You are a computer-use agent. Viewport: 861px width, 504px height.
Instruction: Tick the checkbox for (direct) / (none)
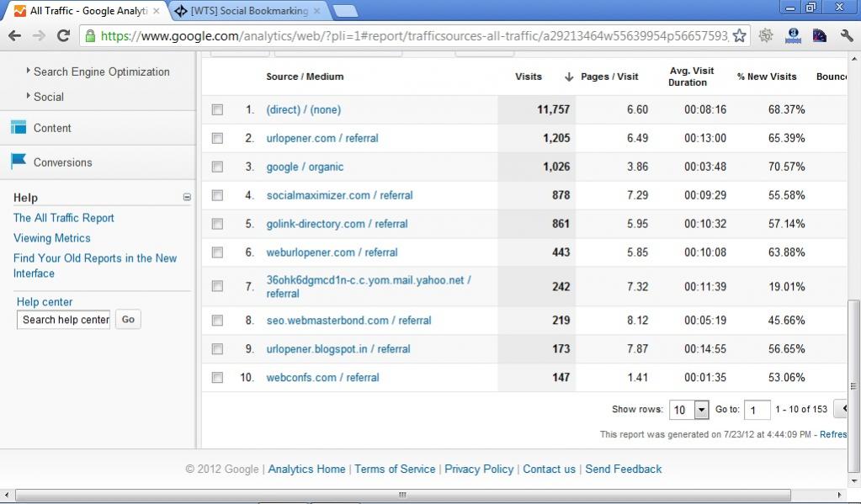(217, 110)
